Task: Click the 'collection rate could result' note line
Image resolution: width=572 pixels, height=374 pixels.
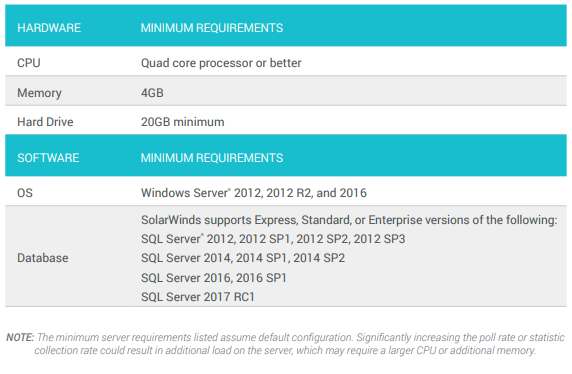Action: pos(285,351)
